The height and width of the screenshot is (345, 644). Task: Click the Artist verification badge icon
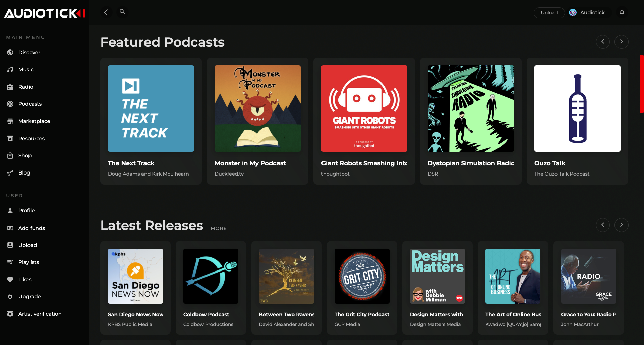coord(10,314)
